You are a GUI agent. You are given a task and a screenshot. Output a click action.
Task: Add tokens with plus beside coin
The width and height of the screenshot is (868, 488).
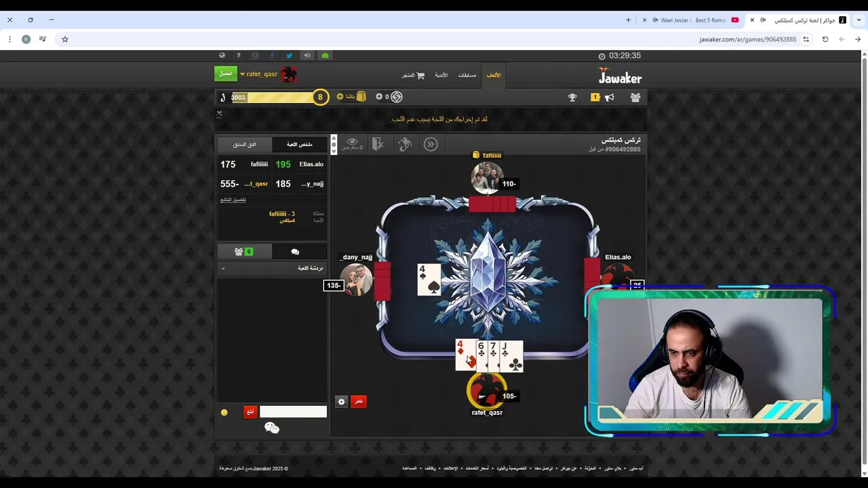point(379,97)
